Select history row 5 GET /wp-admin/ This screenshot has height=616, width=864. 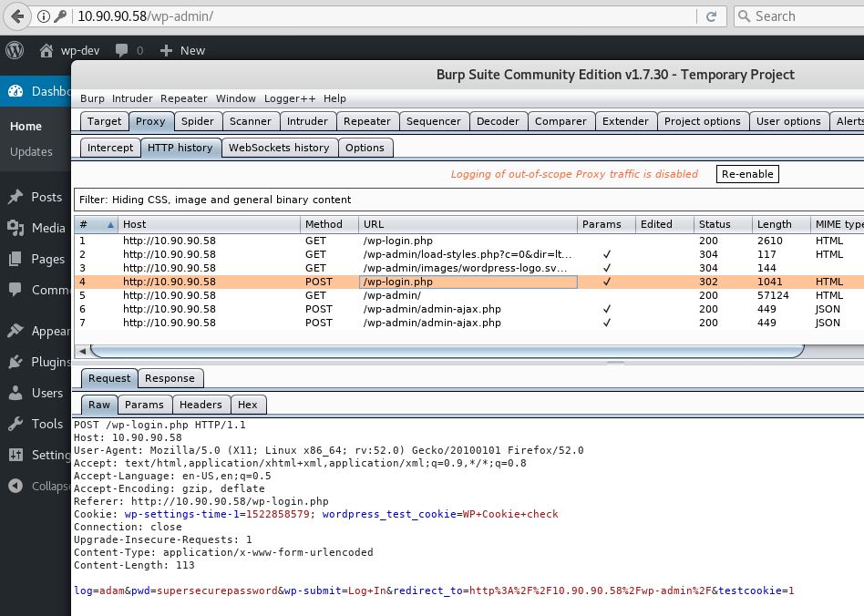tap(469, 295)
